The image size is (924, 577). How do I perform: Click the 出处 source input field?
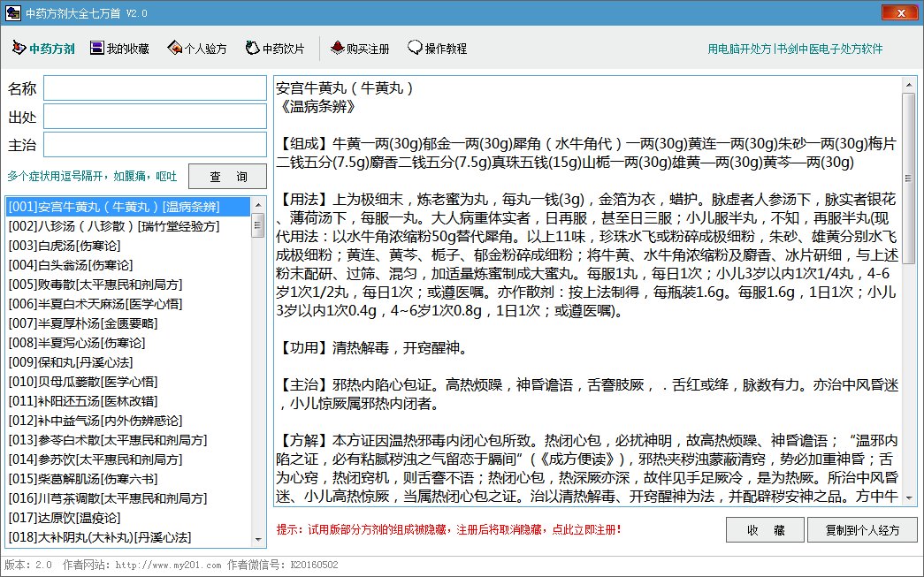(155, 117)
